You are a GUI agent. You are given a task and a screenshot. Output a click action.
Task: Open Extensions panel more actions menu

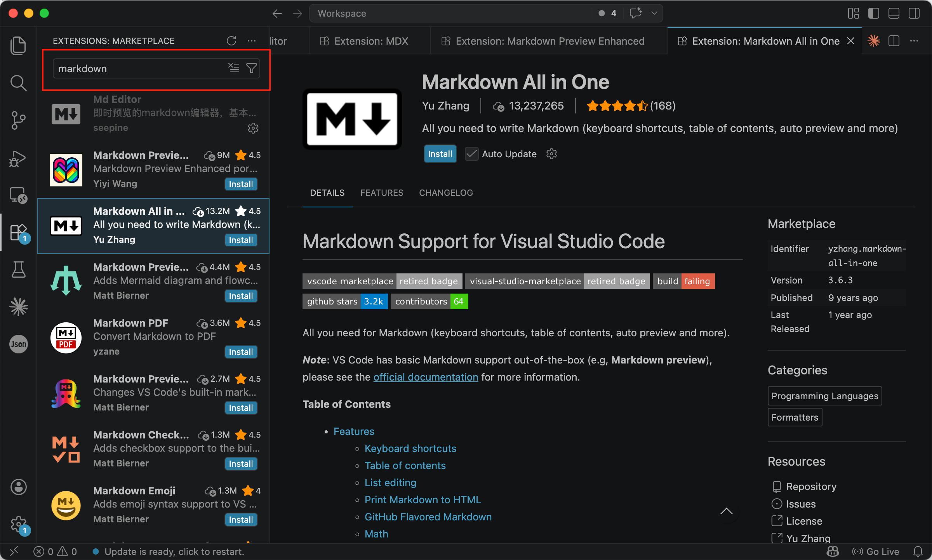click(x=252, y=41)
